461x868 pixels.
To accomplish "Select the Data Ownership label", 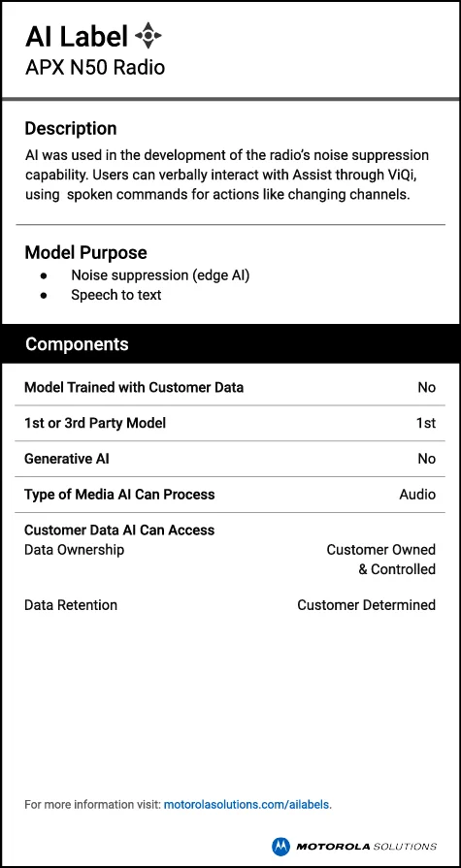I will coord(75,550).
